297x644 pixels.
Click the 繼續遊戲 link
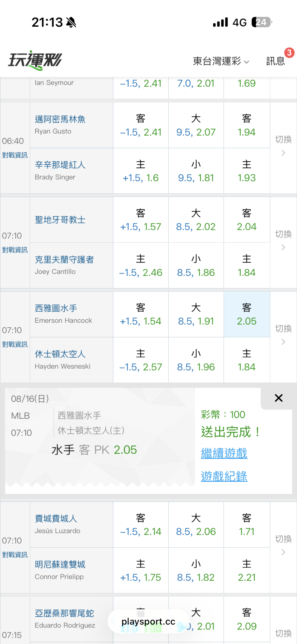pyautogui.click(x=224, y=453)
